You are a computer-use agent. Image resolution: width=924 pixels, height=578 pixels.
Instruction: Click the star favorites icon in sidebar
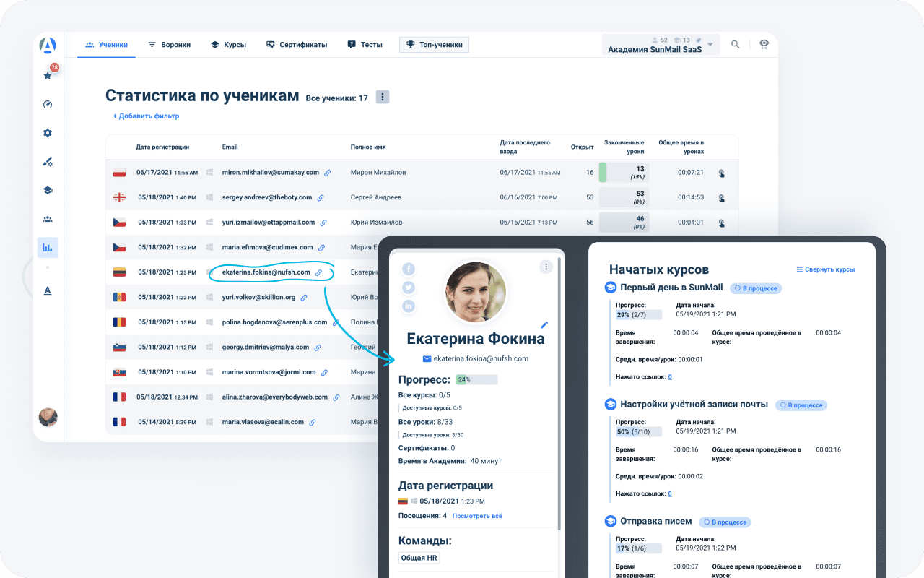(x=48, y=75)
